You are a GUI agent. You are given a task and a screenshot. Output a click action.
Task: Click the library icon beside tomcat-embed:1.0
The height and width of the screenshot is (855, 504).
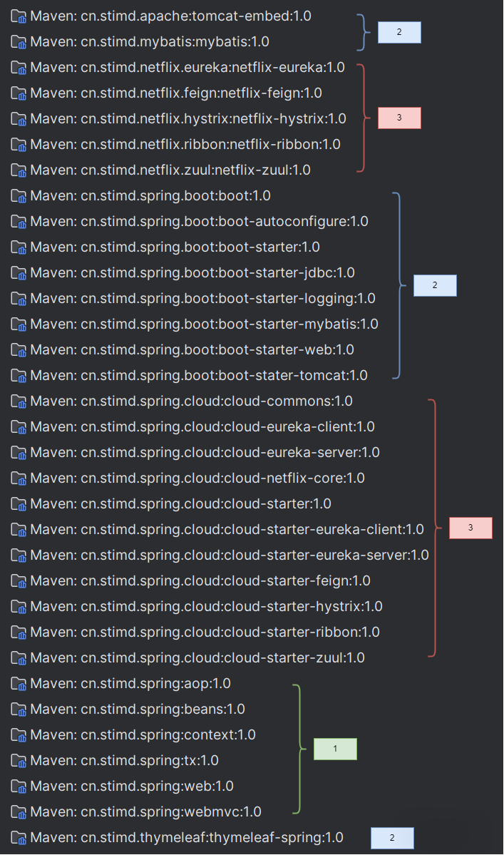(19, 16)
